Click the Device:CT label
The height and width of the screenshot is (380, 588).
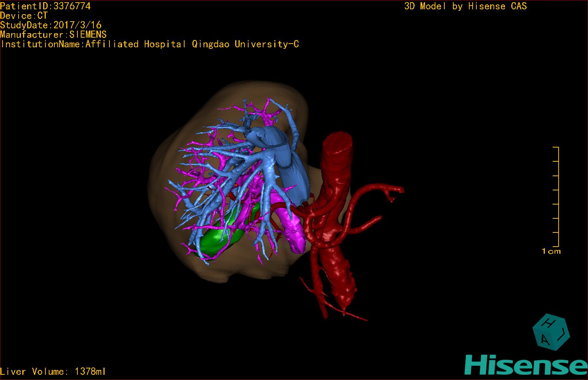tap(24, 16)
